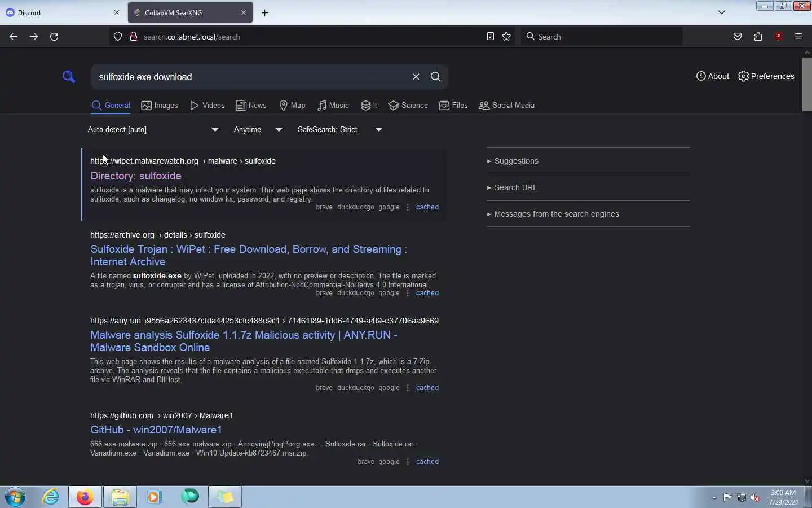812x508 pixels.
Task: Switch to Files category tab
Action: click(x=453, y=106)
